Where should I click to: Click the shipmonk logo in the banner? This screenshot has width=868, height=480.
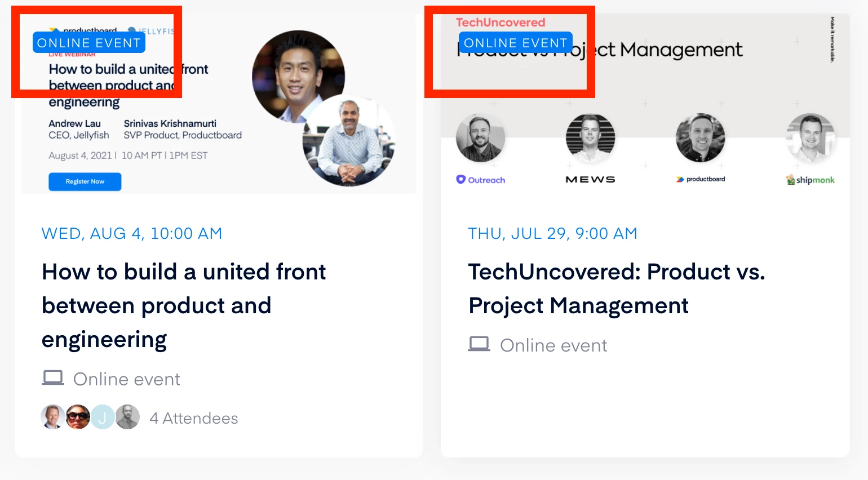click(x=811, y=180)
